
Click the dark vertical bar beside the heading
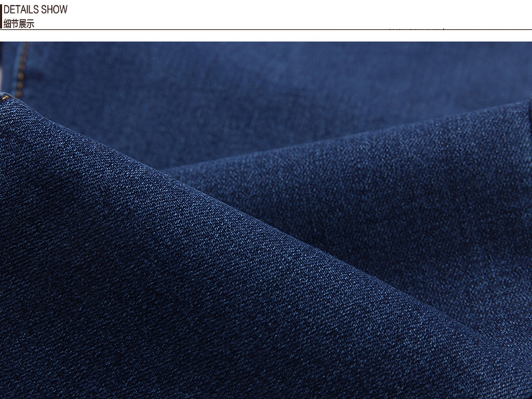[x=1, y=15]
